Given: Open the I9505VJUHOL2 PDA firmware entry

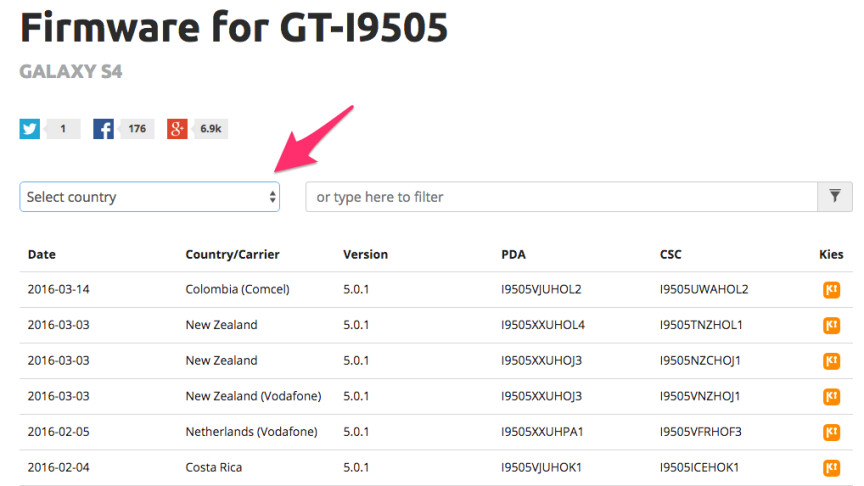Looking at the screenshot, I should 541,290.
